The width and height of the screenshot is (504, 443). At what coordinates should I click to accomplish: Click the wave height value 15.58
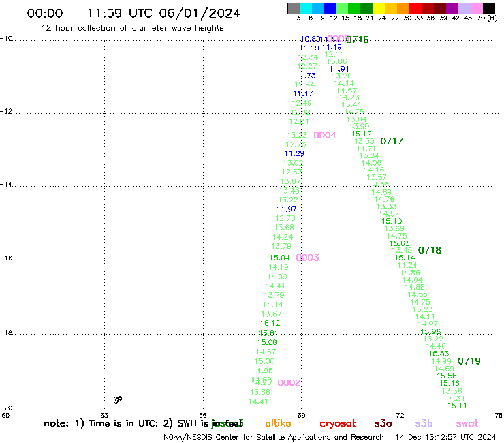pos(447,376)
